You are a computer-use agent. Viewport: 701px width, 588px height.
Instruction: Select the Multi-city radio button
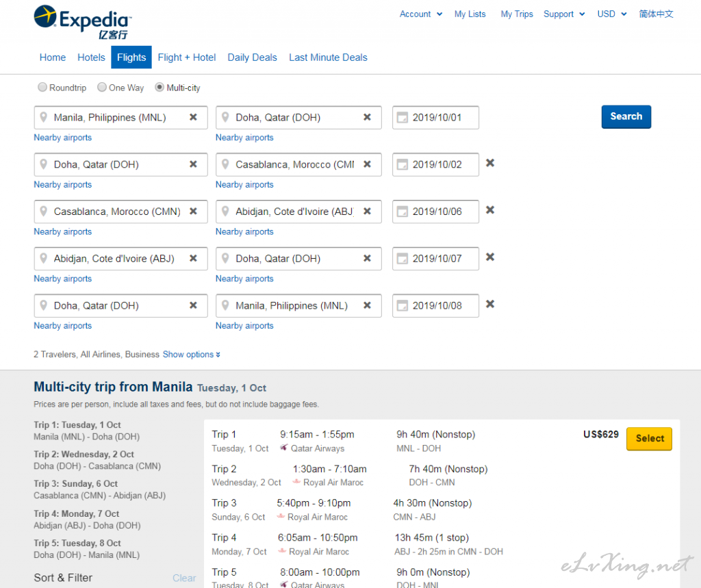pos(160,87)
